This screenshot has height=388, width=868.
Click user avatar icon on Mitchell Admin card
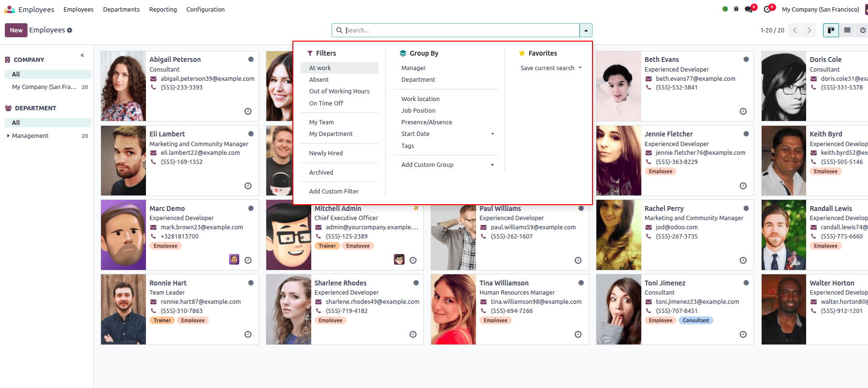(x=399, y=259)
